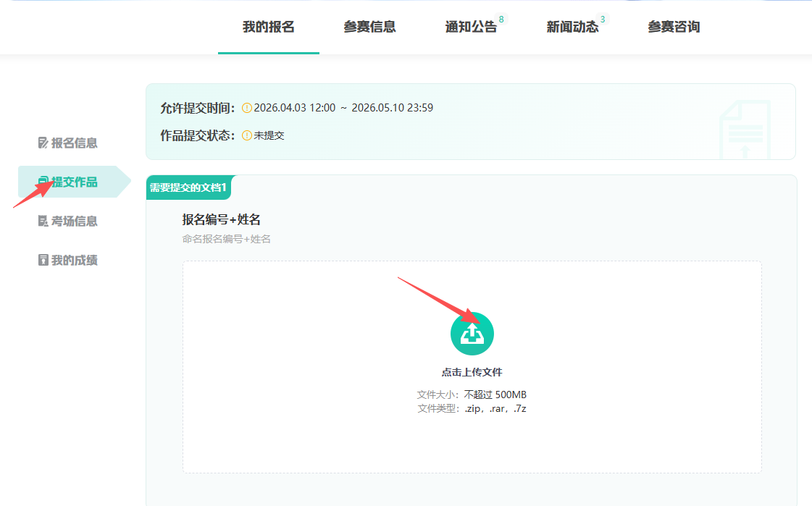This screenshot has height=506, width=812.
Task: Click the warning icon beside 允许提交时间
Action: pyautogui.click(x=247, y=108)
